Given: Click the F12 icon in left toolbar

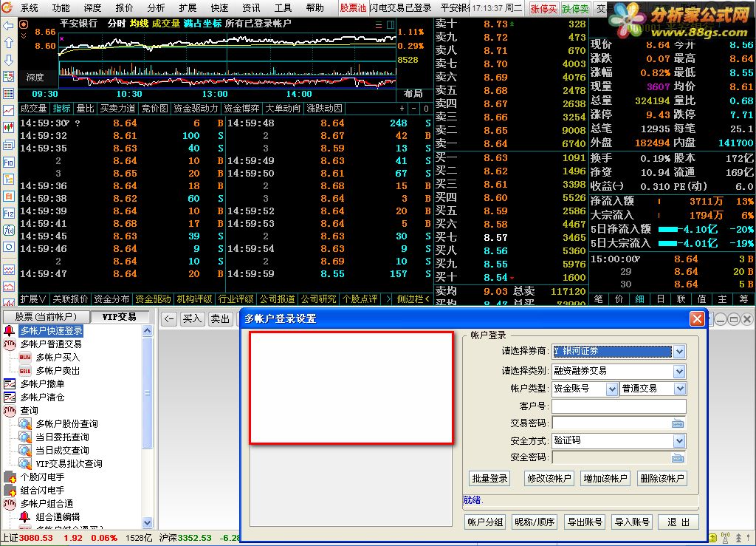Looking at the screenshot, I should point(8,214).
